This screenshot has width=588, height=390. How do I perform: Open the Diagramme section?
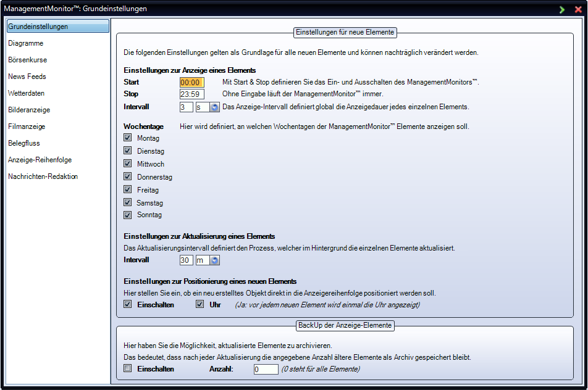[x=26, y=43]
